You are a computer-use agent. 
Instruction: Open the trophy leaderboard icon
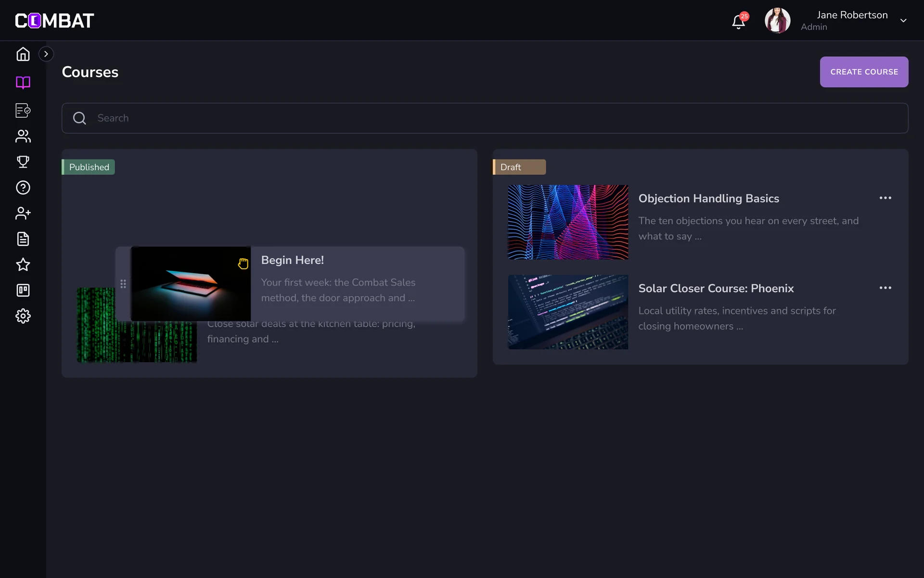tap(23, 162)
